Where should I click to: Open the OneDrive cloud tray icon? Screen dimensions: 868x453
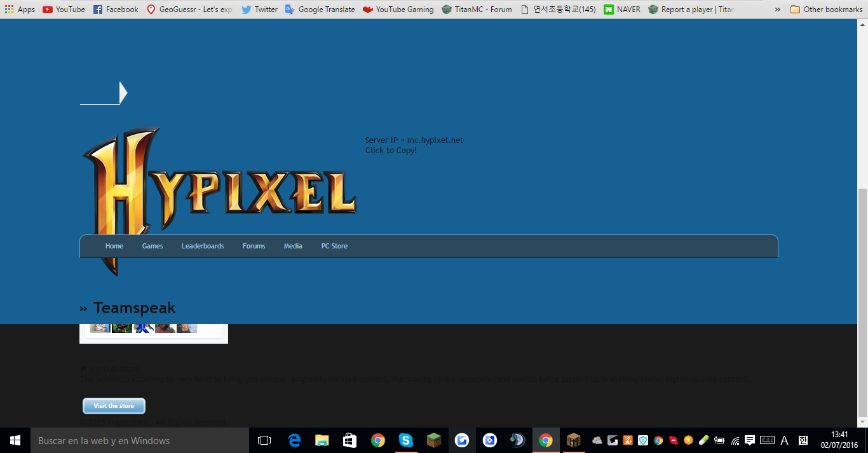click(597, 440)
